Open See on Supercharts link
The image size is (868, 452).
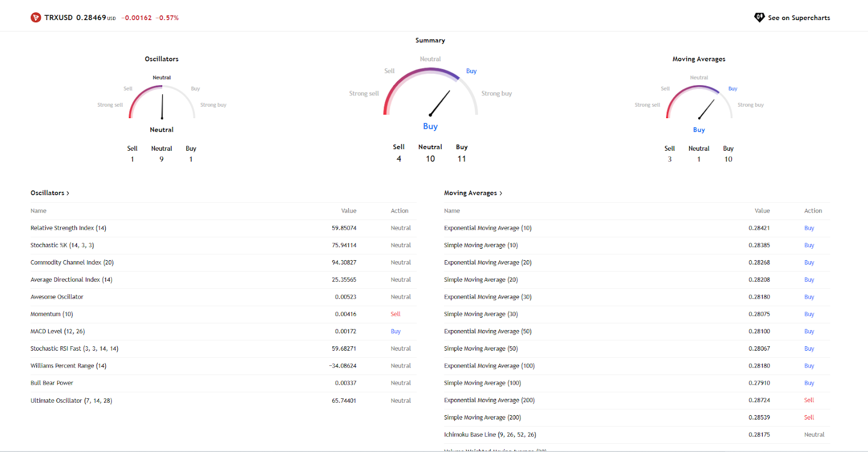tap(799, 18)
